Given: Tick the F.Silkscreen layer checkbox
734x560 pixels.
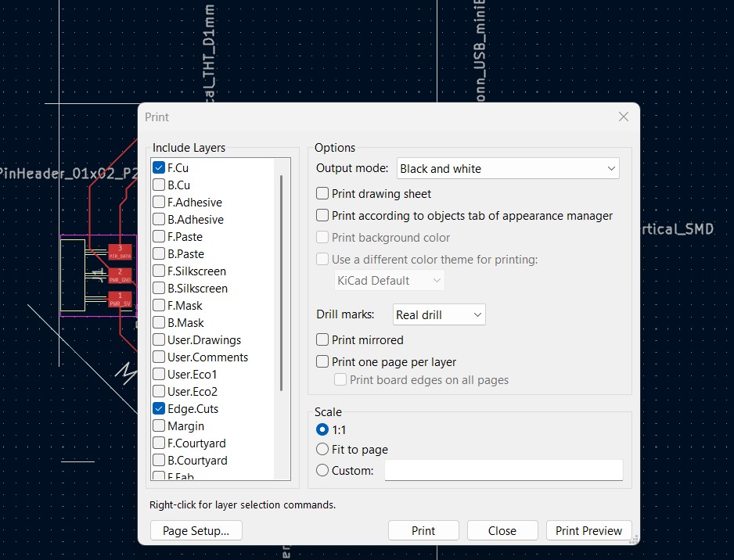Looking at the screenshot, I should coord(159,271).
